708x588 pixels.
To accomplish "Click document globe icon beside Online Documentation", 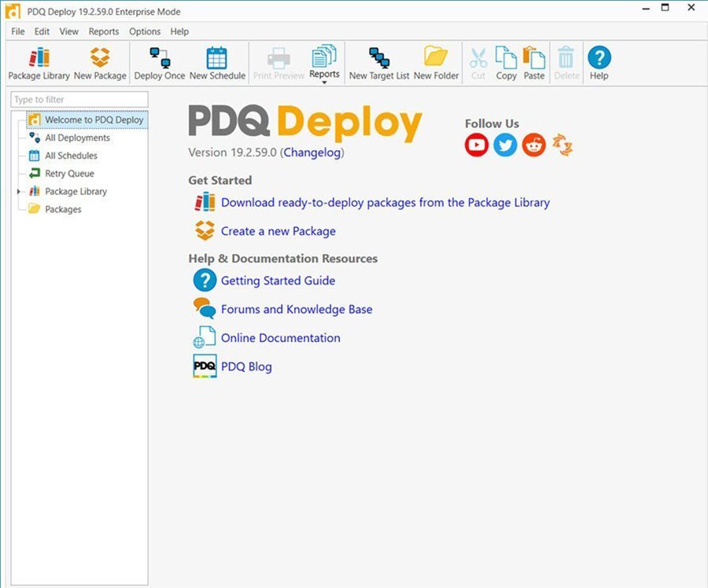I will click(x=205, y=337).
